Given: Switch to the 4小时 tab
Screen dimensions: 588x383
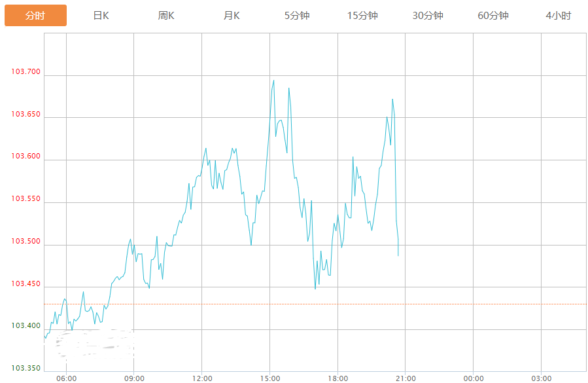Looking at the screenshot, I should click(x=558, y=15).
